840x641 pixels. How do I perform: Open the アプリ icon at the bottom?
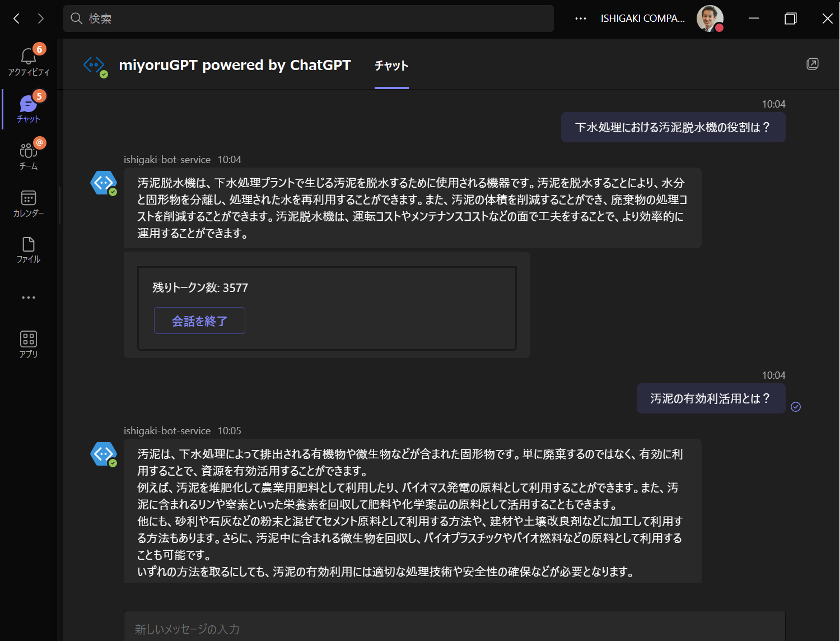pyautogui.click(x=28, y=339)
